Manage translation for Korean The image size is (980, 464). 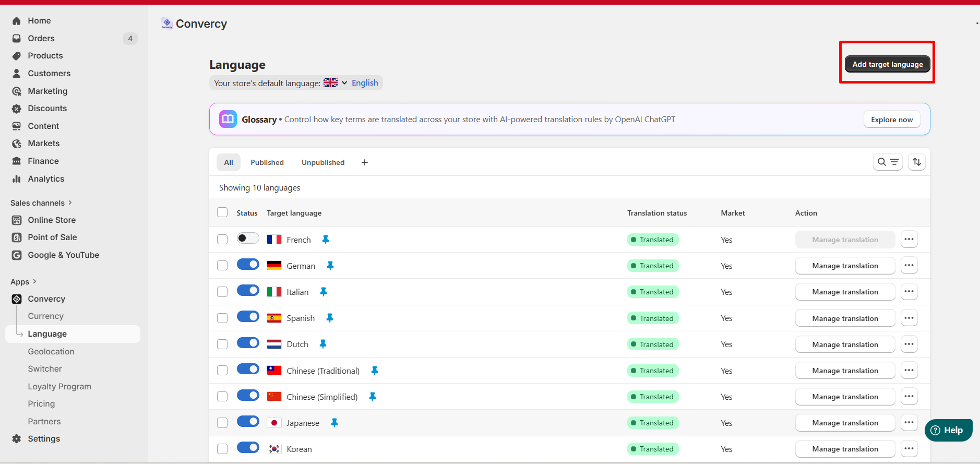(845, 449)
